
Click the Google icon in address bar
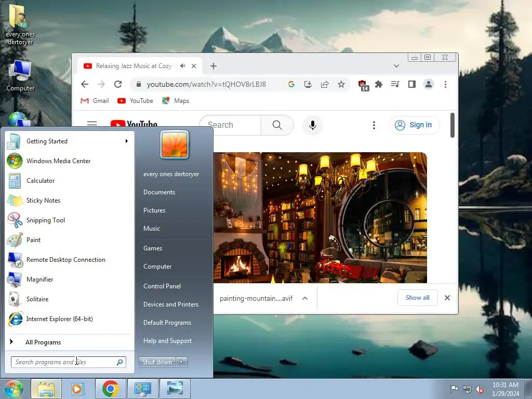pos(291,84)
